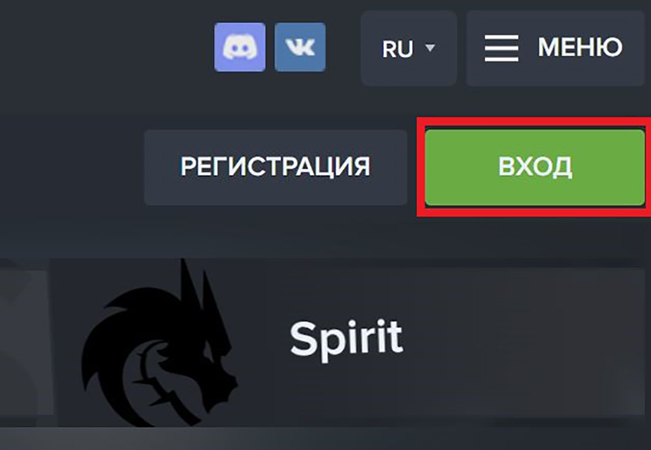Select the Team Spirit dragon logo
The height and width of the screenshot is (450, 651).
[159, 343]
